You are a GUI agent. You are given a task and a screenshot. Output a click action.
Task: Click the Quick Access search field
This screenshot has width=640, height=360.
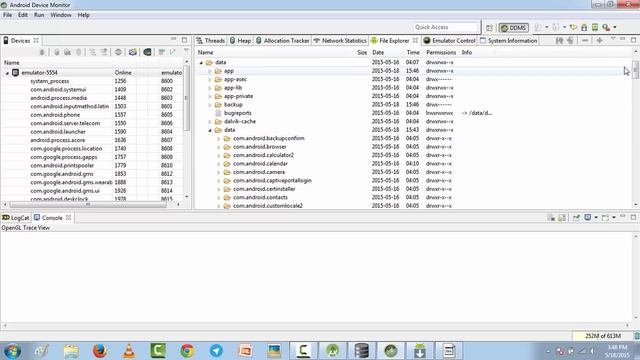[445, 27]
